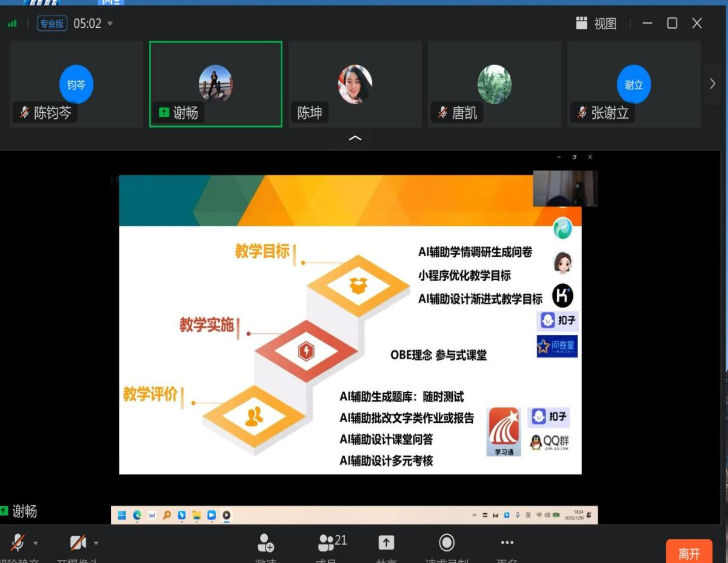Select 陈坤's participant tile
The image size is (728, 563).
tap(355, 84)
